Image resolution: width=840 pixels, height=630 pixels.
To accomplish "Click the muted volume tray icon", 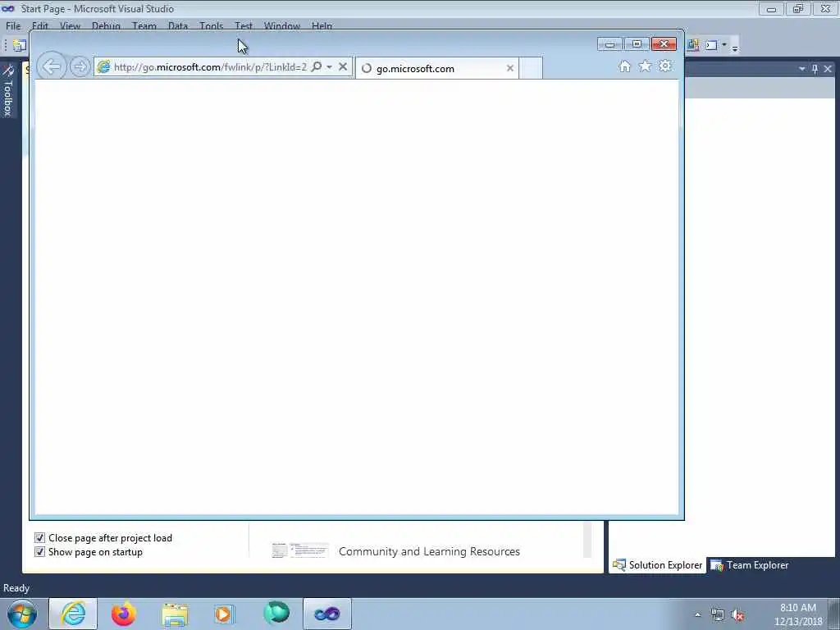I will pos(737,614).
